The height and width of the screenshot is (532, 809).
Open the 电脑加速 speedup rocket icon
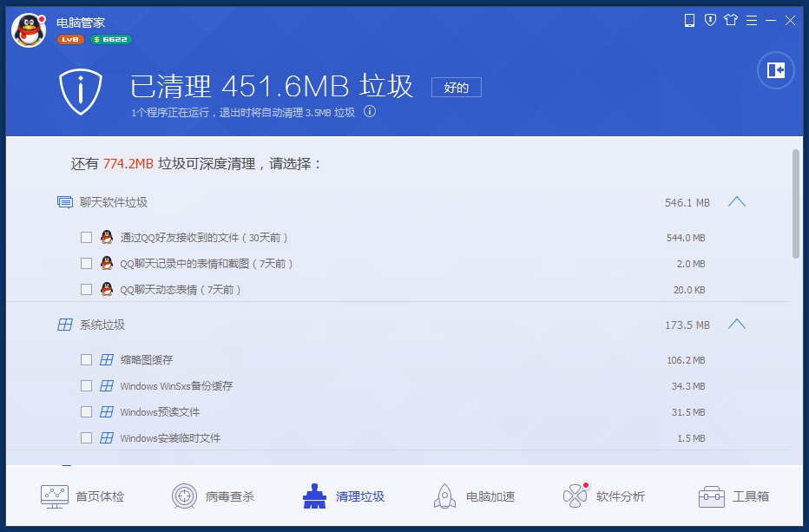(x=445, y=496)
